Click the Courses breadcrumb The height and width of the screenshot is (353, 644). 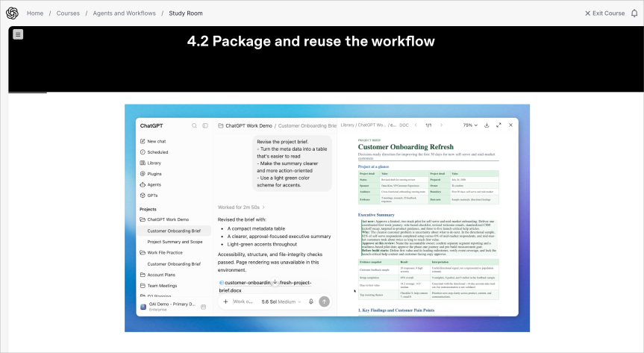tap(68, 13)
